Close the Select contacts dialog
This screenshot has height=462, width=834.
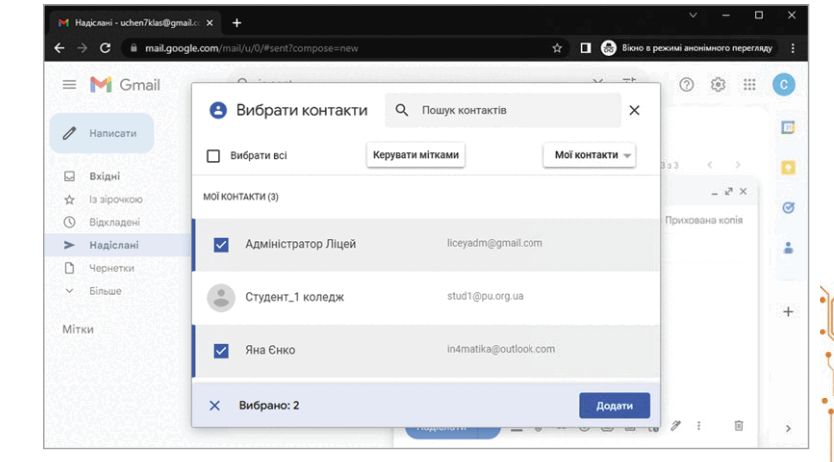coord(634,110)
